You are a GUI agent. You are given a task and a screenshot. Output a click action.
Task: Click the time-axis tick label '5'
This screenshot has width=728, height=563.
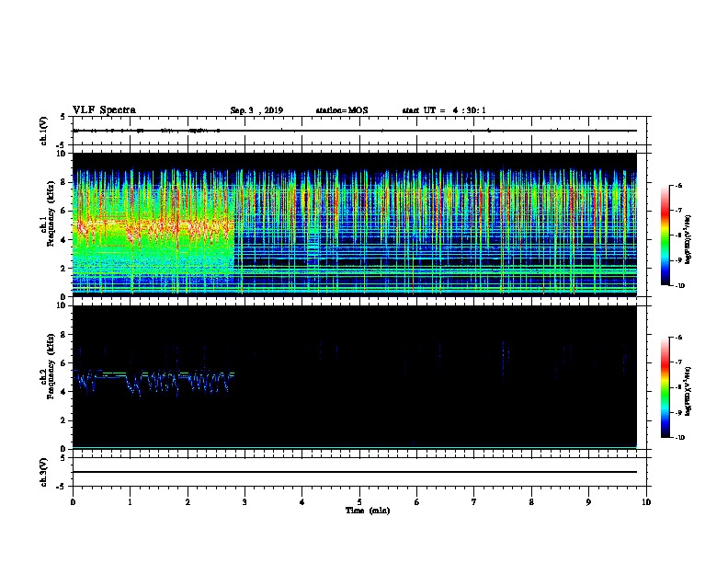point(359,502)
